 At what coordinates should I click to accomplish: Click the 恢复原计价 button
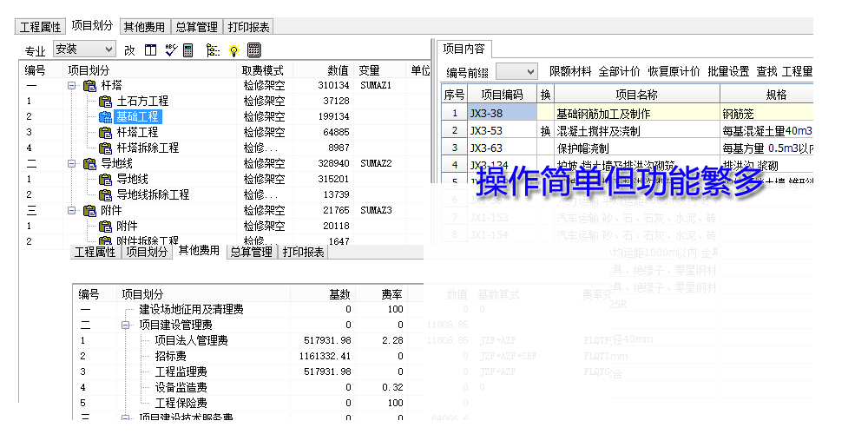click(x=674, y=71)
